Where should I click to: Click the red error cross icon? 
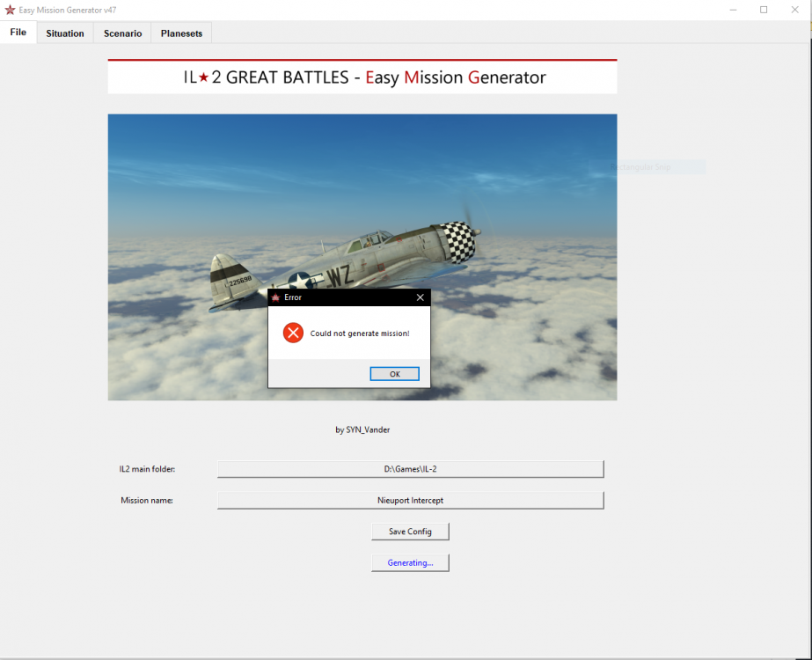point(293,334)
